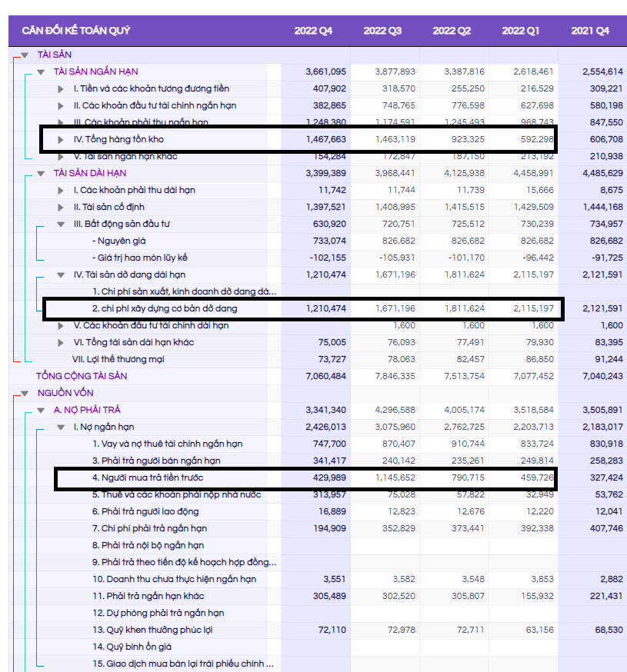The height and width of the screenshot is (672, 627).
Task: Collapse the TÀI SẢN root section
Action: [24, 55]
